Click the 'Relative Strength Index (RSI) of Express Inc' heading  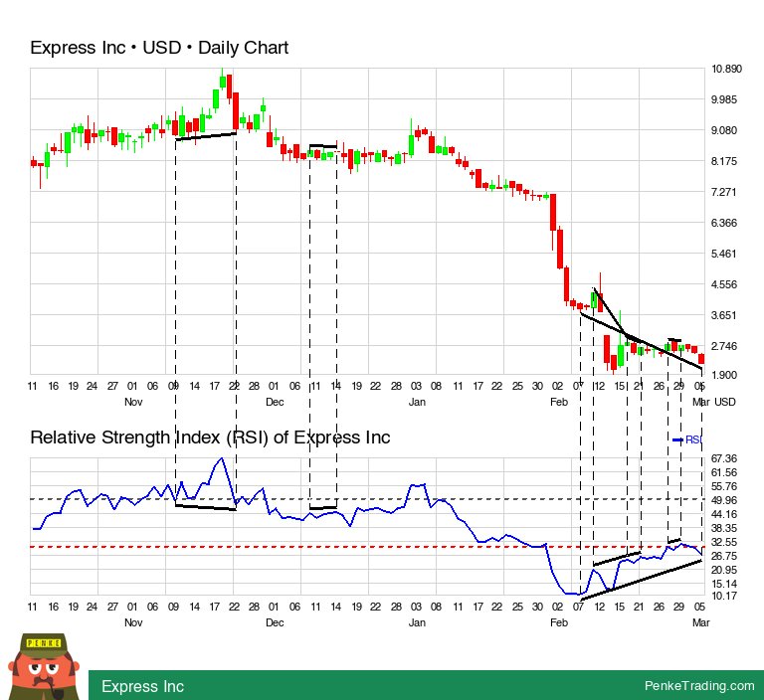click(x=210, y=437)
